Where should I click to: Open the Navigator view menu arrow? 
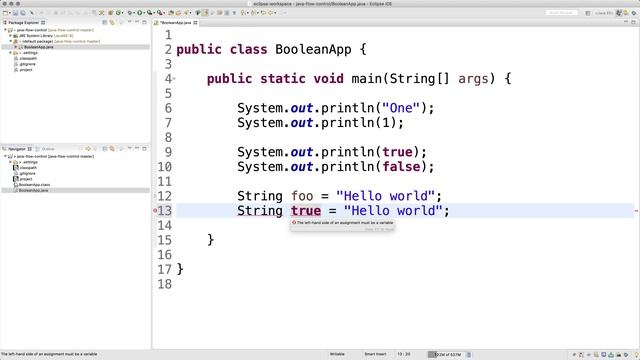pos(129,149)
